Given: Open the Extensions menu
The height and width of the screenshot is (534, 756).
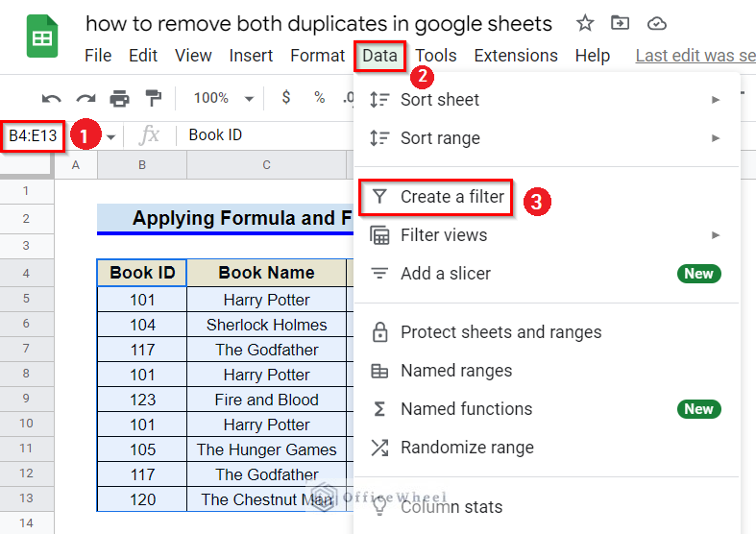Looking at the screenshot, I should click(x=516, y=56).
